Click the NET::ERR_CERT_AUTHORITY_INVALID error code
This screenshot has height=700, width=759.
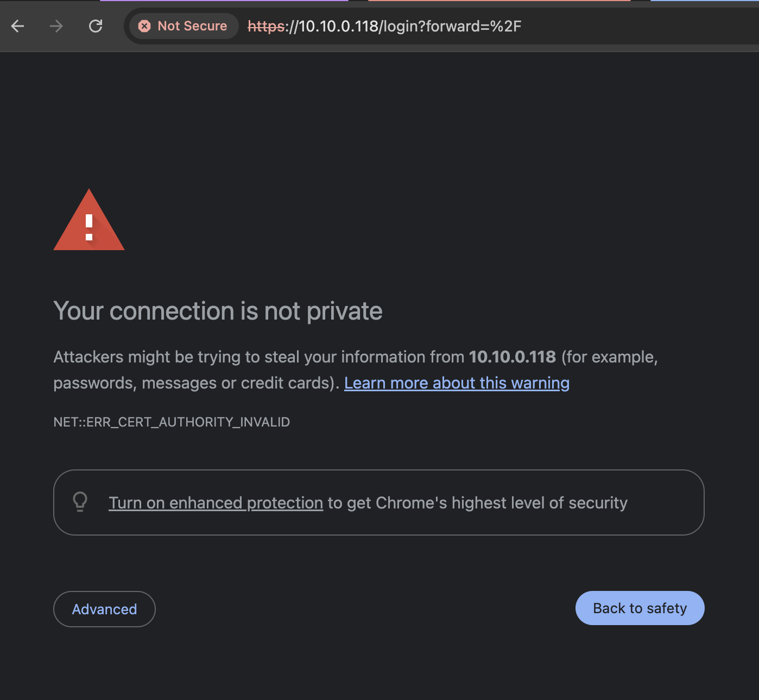tap(172, 422)
